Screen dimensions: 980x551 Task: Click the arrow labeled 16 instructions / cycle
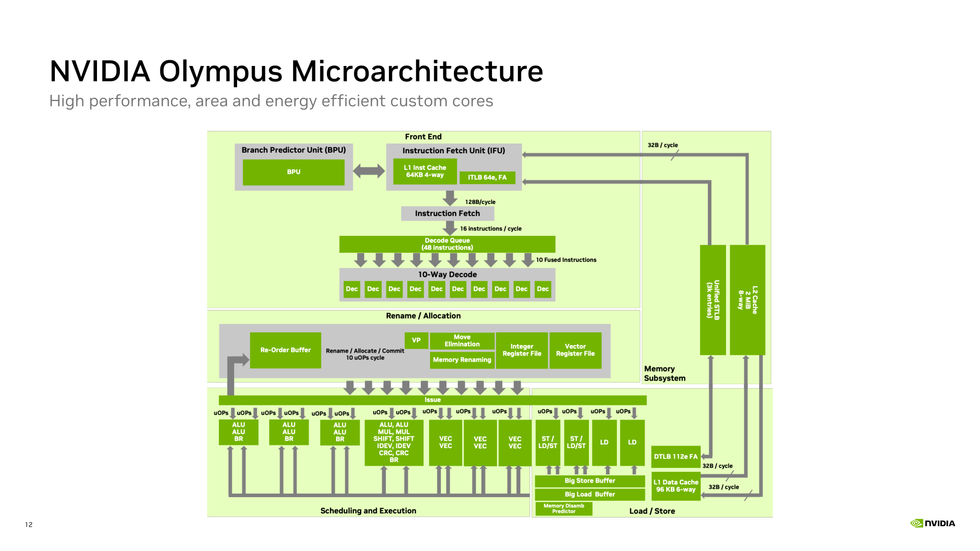coord(450,228)
